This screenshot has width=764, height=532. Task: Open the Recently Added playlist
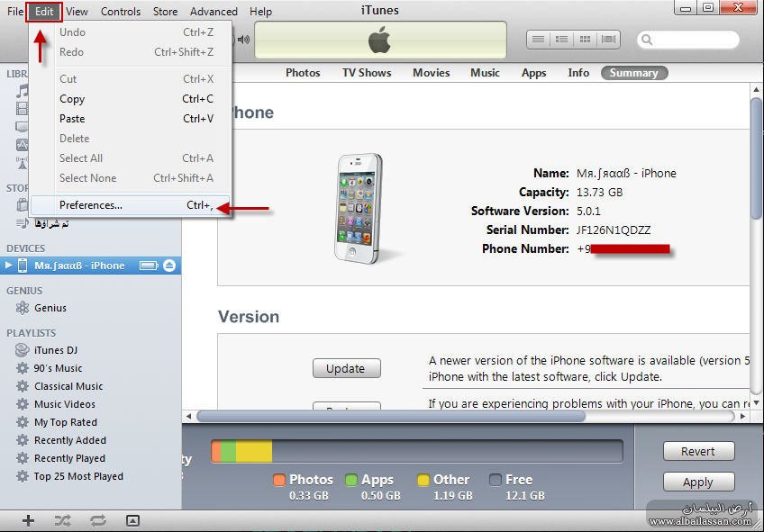(x=70, y=440)
